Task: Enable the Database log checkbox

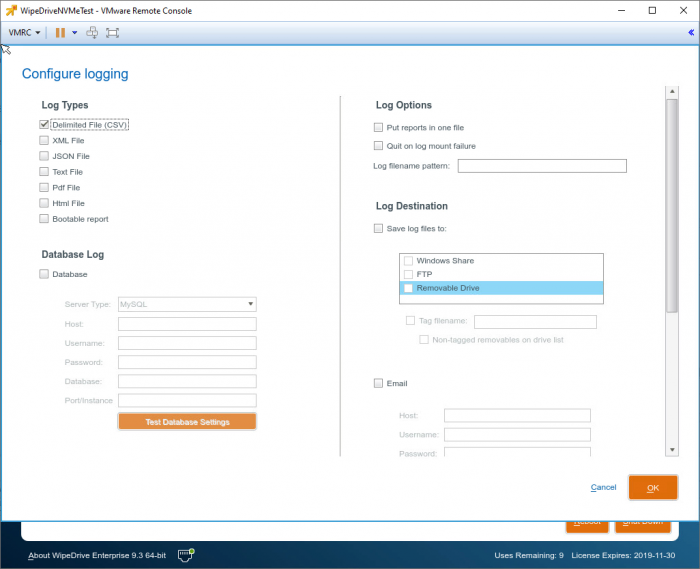Action: (44, 274)
